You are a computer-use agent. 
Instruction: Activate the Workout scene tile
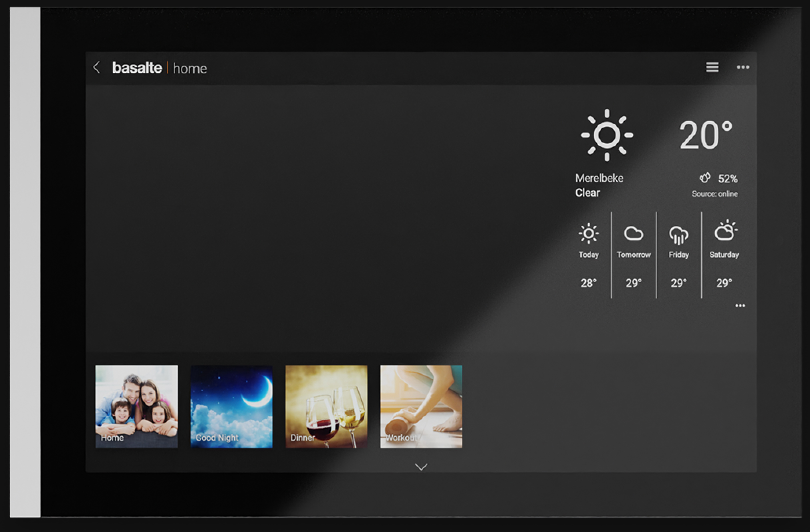421,406
